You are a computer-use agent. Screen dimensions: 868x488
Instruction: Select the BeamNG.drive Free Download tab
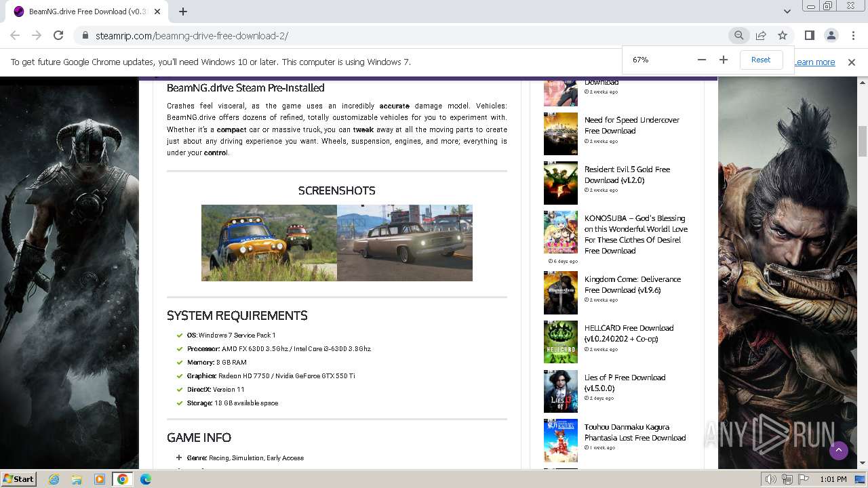click(87, 12)
